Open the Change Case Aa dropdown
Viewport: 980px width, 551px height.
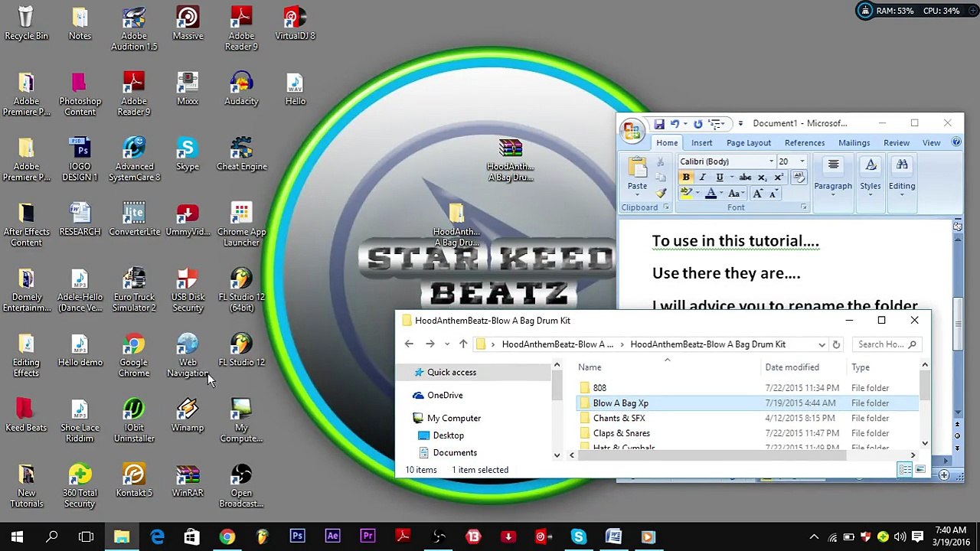pos(737,194)
